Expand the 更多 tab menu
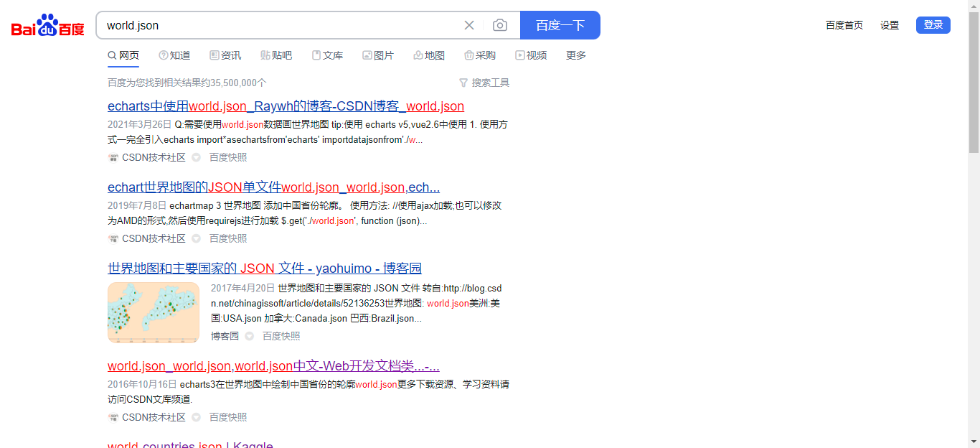Screen dimensions: 980x448 point(576,55)
